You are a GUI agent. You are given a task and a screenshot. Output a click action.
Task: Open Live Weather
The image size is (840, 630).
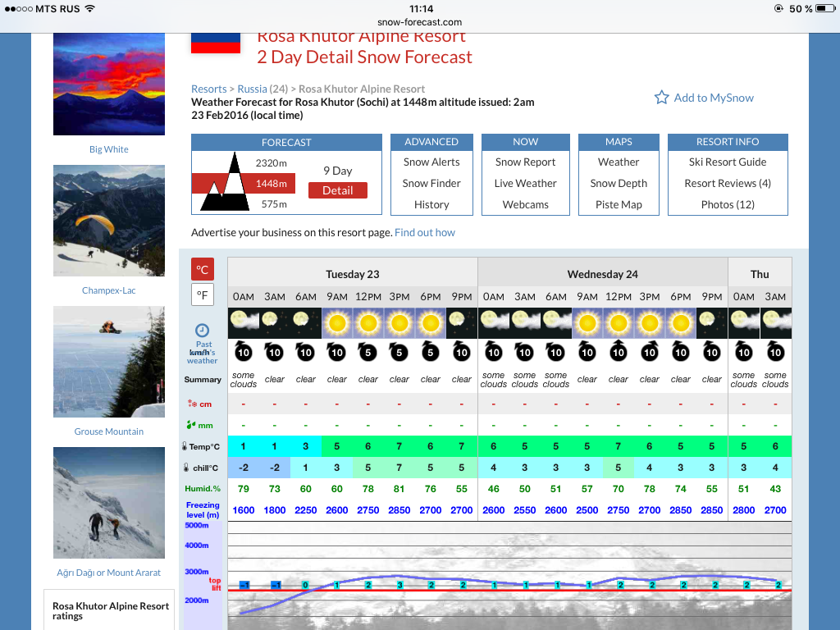click(525, 183)
